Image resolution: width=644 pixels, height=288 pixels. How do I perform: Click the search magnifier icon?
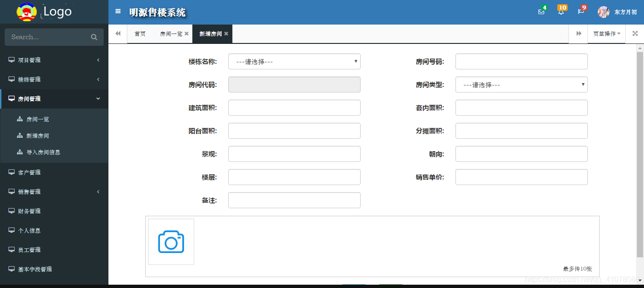pos(94,37)
